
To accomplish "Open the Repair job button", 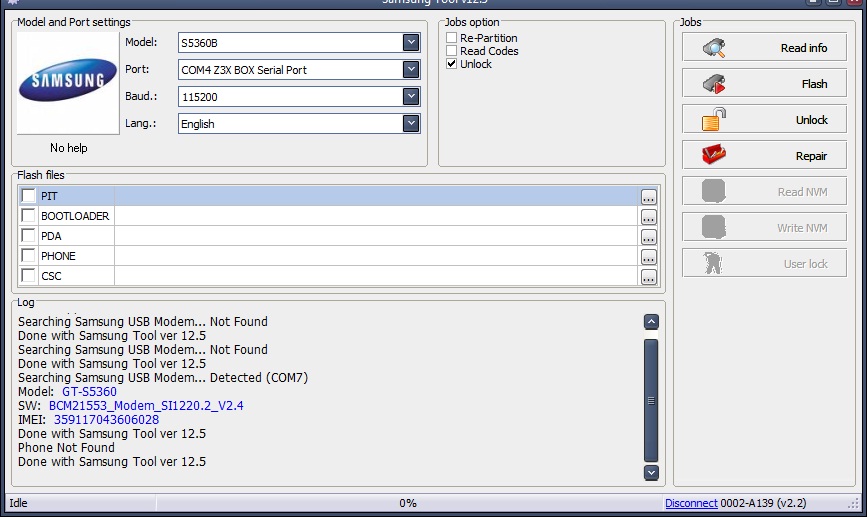I will click(764, 155).
